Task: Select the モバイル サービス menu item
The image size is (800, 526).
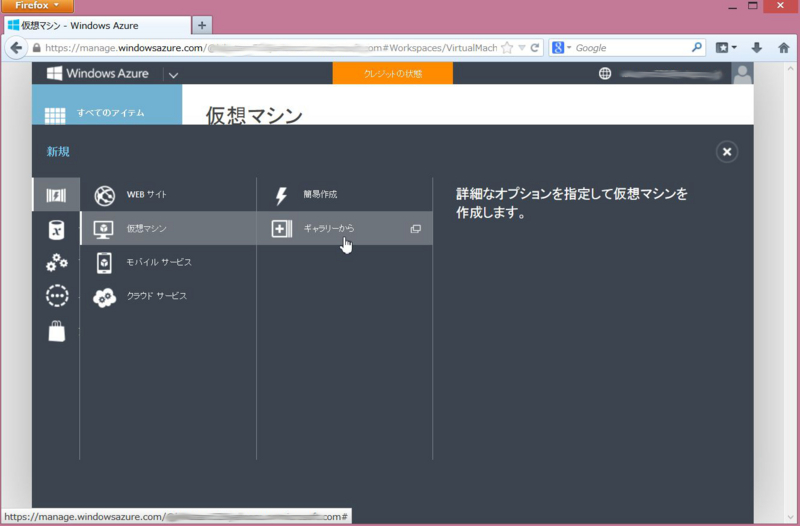Action: pyautogui.click(x=168, y=262)
